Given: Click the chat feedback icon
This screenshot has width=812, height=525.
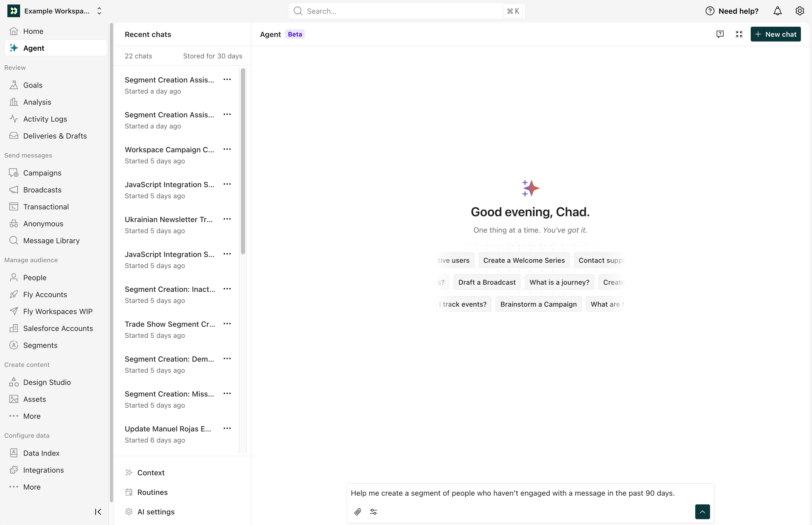Looking at the screenshot, I should 720,34.
